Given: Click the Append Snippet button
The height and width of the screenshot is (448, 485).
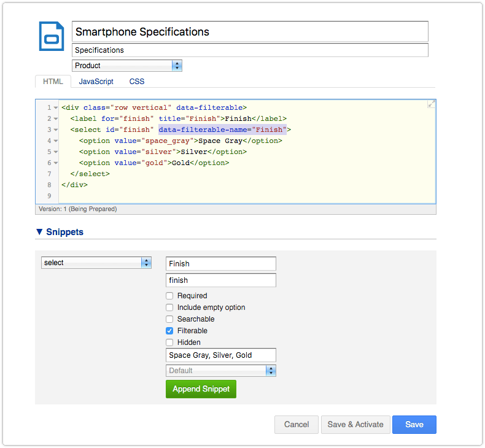Looking at the screenshot, I should click(x=201, y=389).
